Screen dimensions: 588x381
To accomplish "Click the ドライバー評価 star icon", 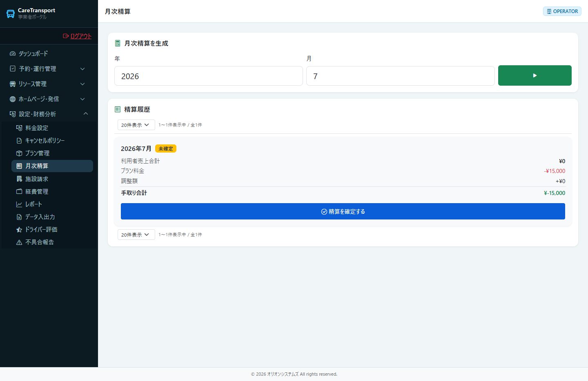I will click(19, 229).
